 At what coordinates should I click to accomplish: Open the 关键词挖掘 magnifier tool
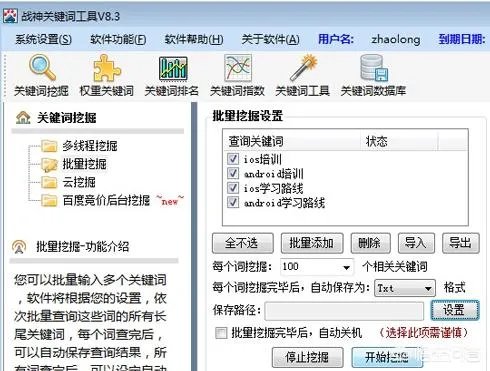41,75
